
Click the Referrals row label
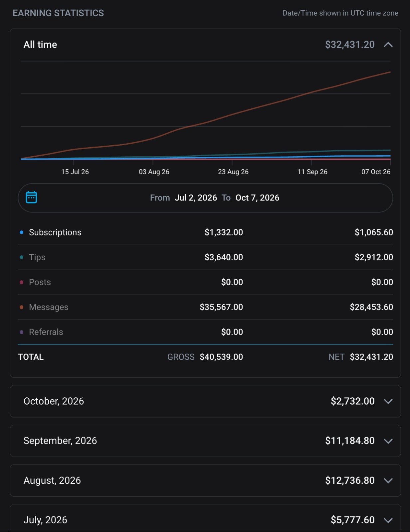(x=46, y=332)
